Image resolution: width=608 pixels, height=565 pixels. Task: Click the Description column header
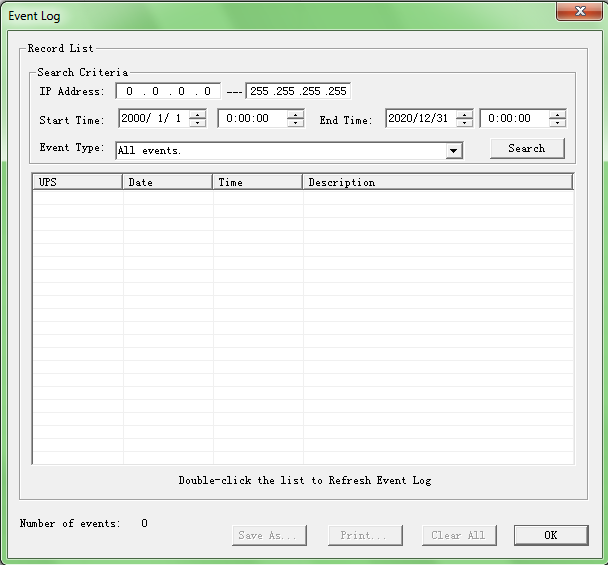tap(437, 182)
